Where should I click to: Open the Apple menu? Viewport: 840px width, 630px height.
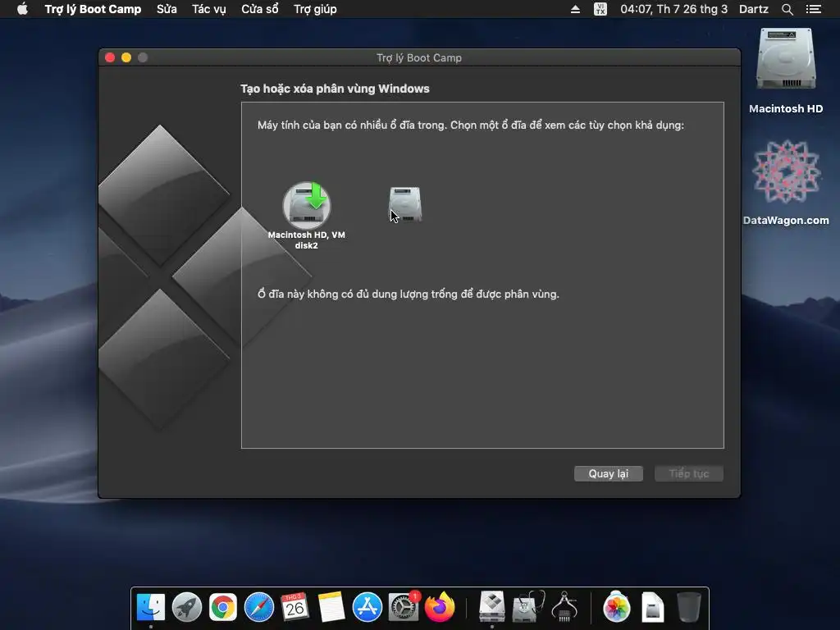[x=22, y=9]
